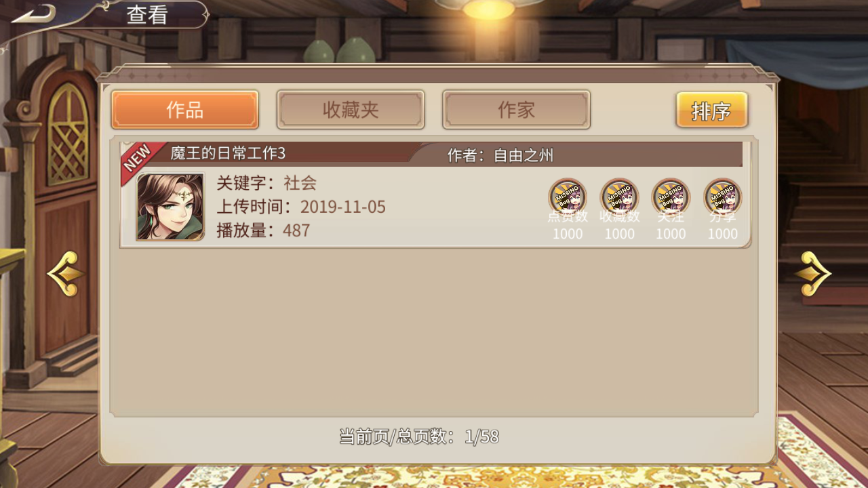Click the red NEW ribbon badge

coord(140,161)
